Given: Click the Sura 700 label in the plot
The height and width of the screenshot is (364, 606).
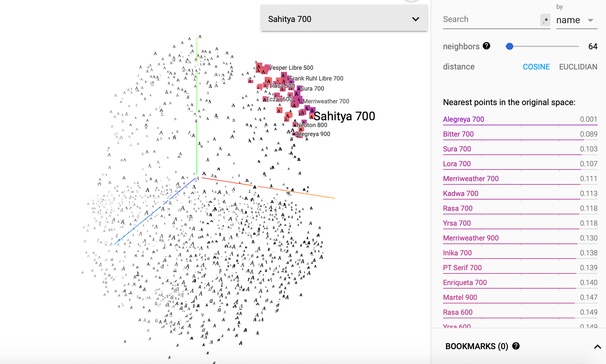Looking at the screenshot, I should pyautogui.click(x=312, y=89).
